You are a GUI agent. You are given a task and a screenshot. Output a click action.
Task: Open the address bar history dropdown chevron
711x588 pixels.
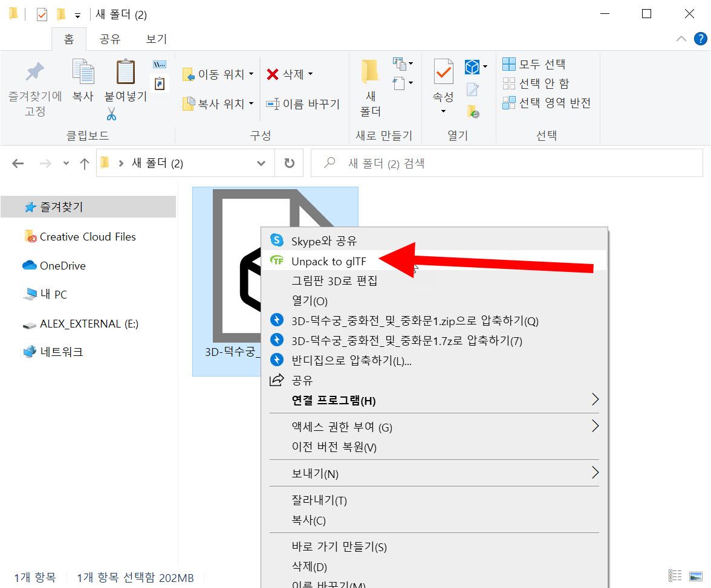point(261,163)
